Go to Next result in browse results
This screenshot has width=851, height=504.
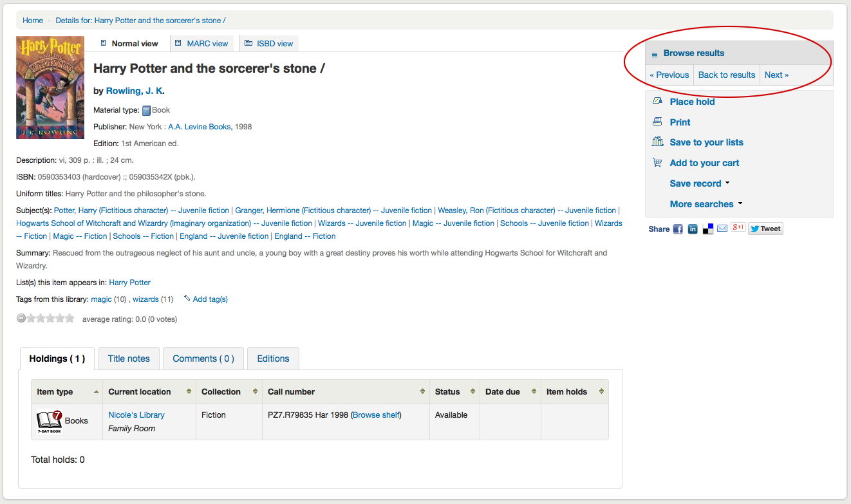coord(776,75)
